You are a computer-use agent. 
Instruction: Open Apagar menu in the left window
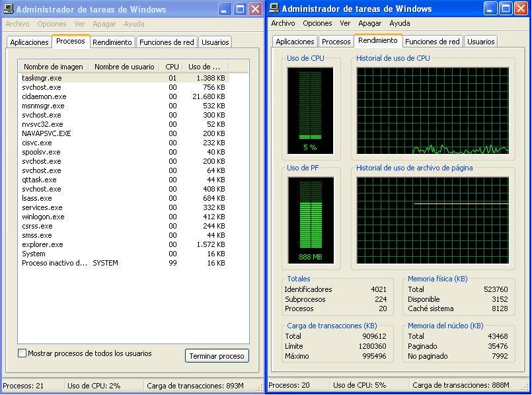pyautogui.click(x=104, y=24)
